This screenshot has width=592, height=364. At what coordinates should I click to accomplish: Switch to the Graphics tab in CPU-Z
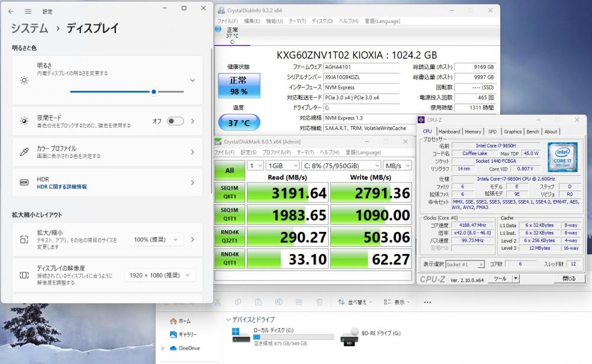pyautogui.click(x=512, y=131)
